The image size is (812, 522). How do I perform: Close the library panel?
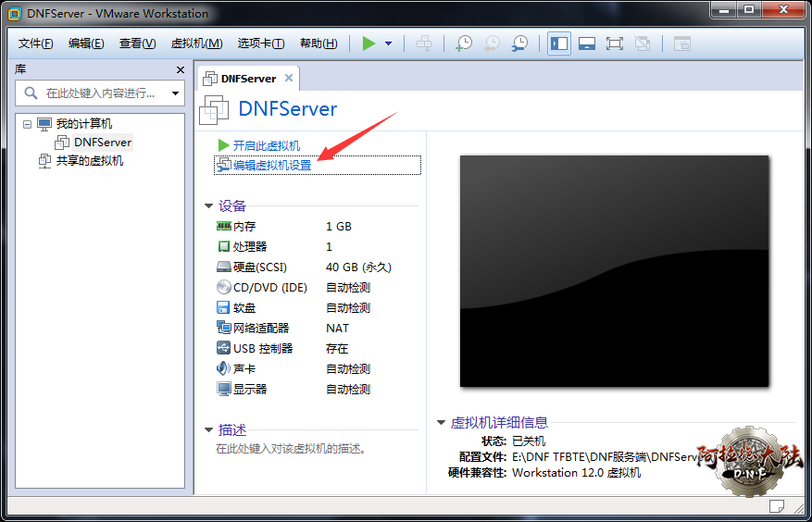coord(181,70)
